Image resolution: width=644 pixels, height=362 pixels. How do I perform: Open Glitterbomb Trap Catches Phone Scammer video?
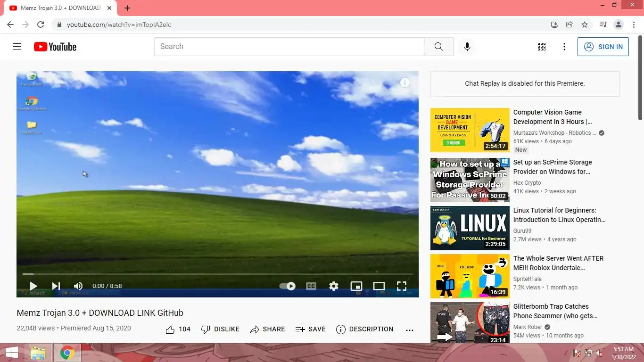pyautogui.click(x=555, y=311)
